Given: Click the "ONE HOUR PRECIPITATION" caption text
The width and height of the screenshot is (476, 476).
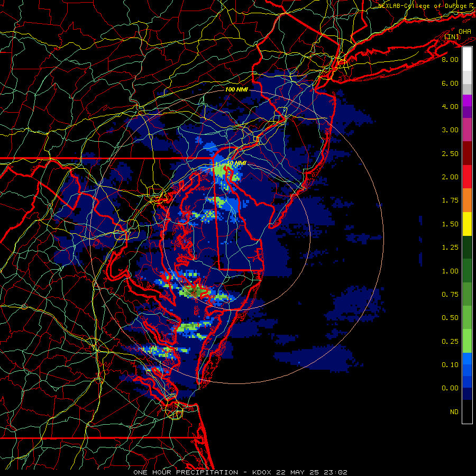Looking at the screenshot, I should click(186, 472).
